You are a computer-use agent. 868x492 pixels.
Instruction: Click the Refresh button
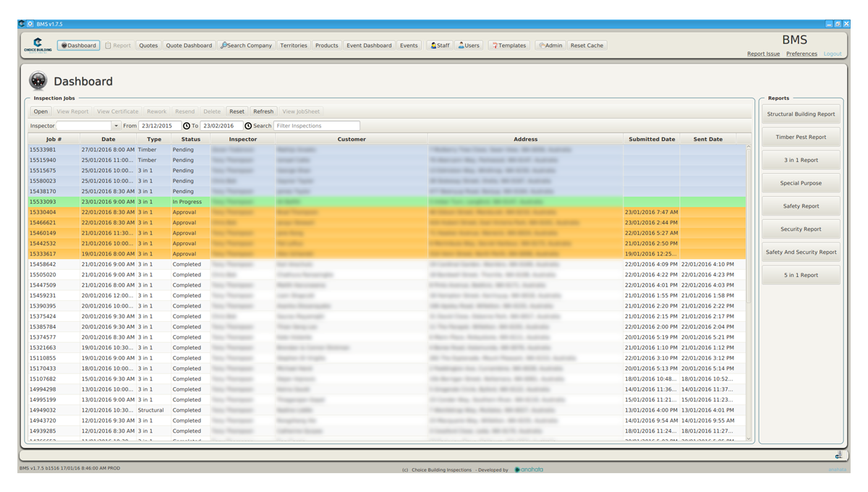263,111
